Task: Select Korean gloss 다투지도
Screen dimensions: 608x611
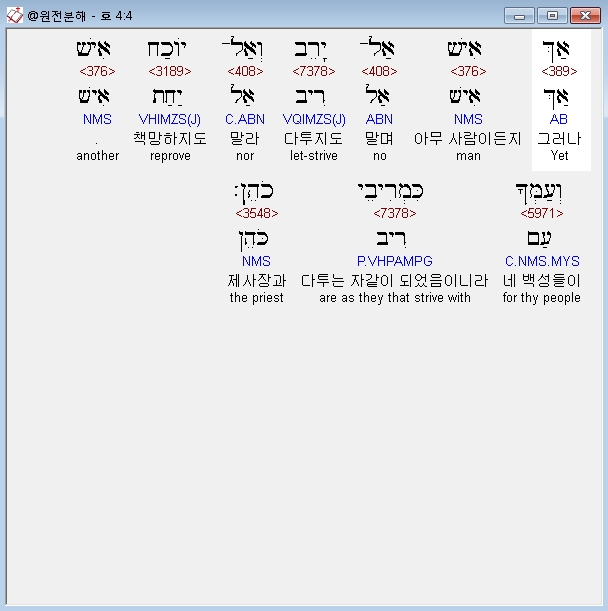Action: click(x=313, y=139)
